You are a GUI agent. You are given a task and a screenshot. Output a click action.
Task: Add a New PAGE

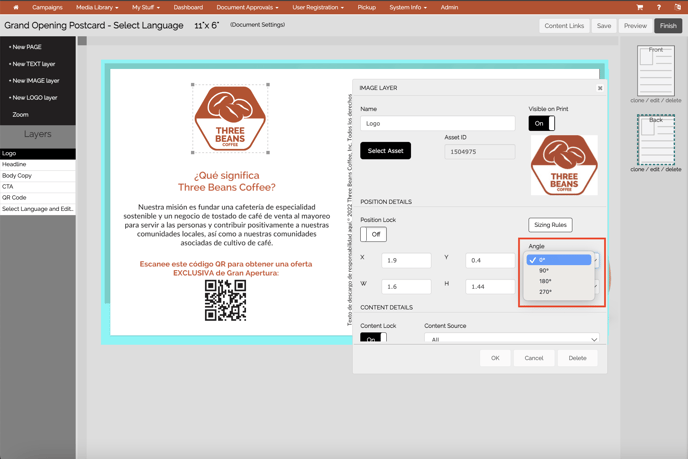point(25,47)
